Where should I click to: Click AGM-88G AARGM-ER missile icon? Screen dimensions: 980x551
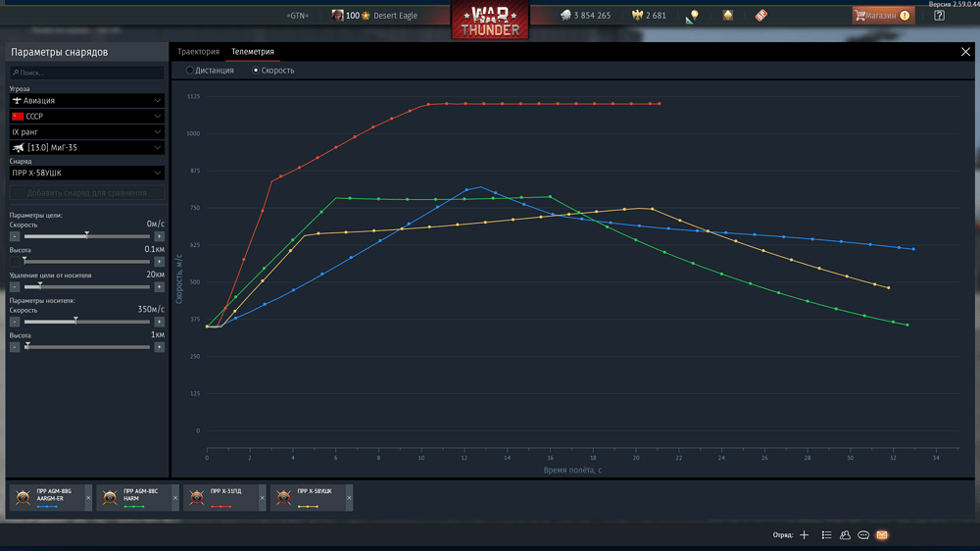[x=24, y=497]
